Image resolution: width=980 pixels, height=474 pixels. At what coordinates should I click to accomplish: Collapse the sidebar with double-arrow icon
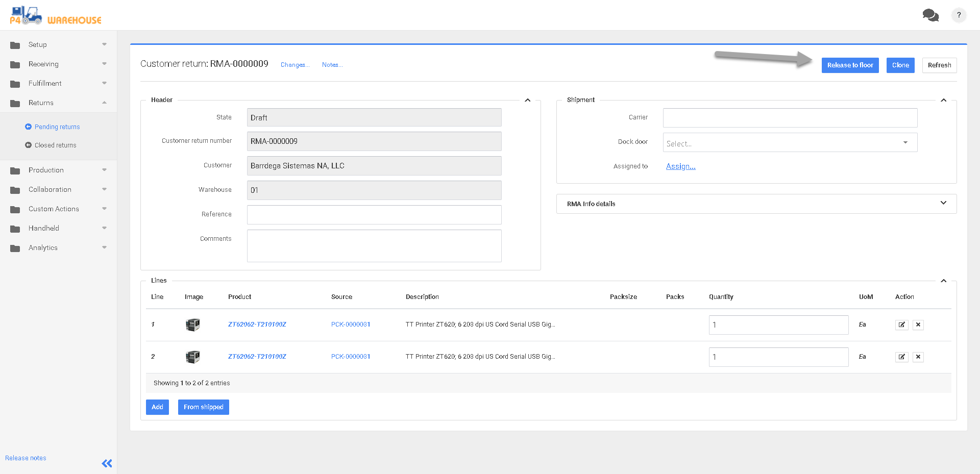[x=107, y=463]
